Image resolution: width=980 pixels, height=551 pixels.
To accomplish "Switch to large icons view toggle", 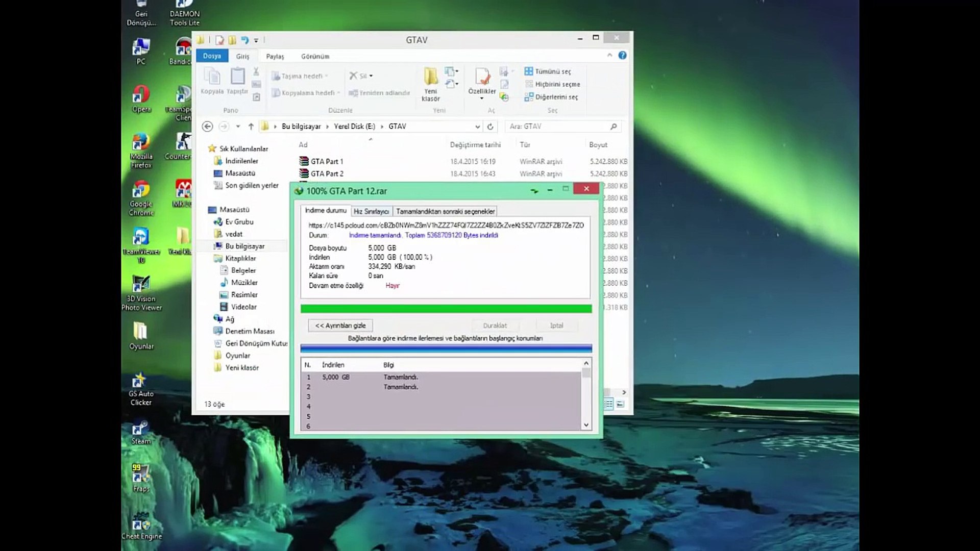I will [x=620, y=404].
